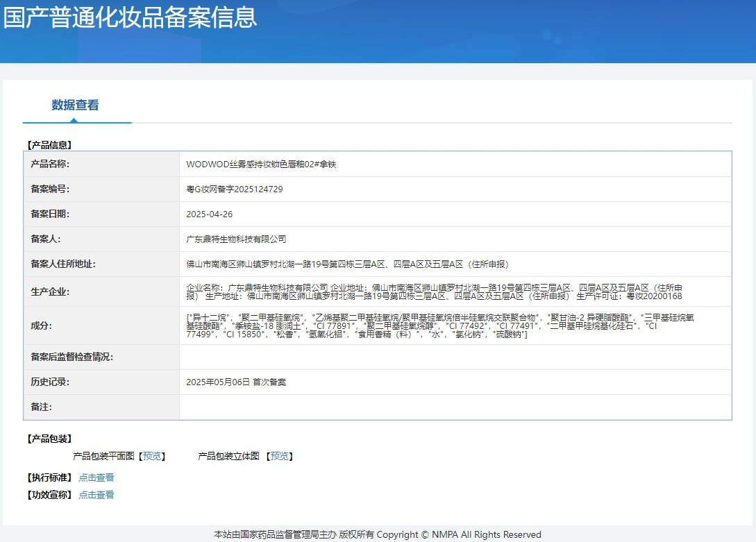Click the empty 备注 value cell
Screen dimensions: 756x542
[455, 407]
